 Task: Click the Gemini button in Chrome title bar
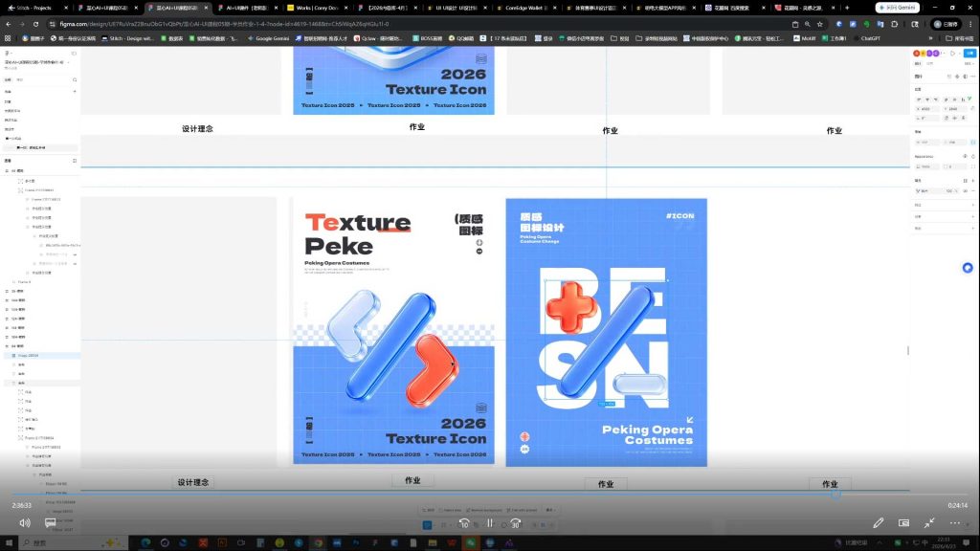(x=897, y=8)
